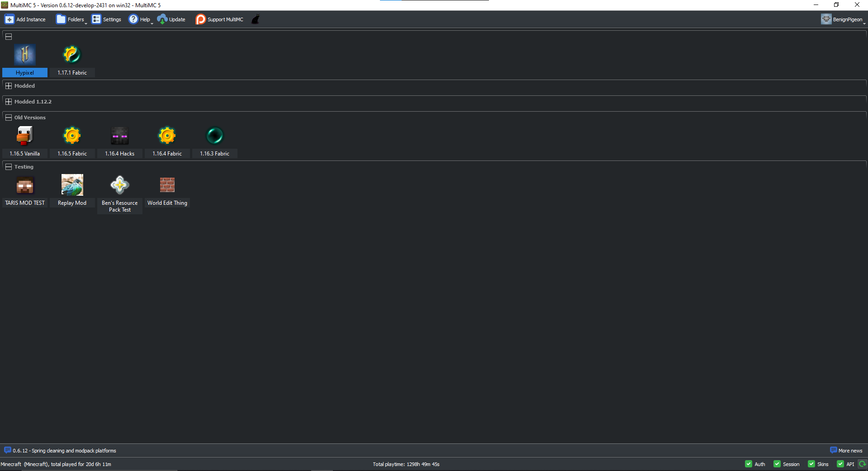Select the Replay Mod bird icon

72,185
